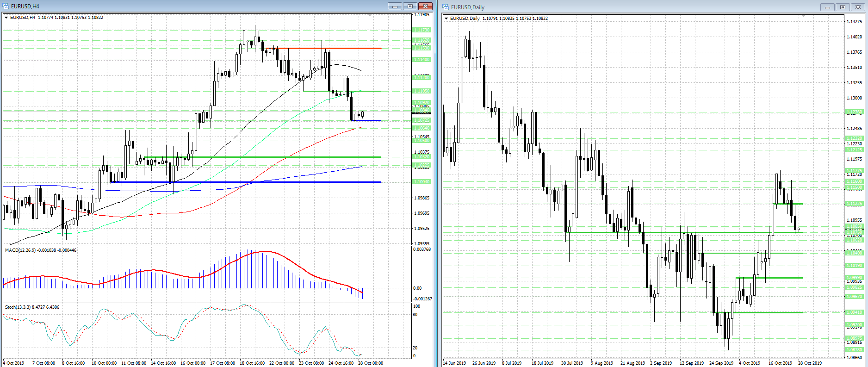Viewport: 868px width, 367px height.
Task: Close the EURUSD,Daily chart window
Action: 858,7
